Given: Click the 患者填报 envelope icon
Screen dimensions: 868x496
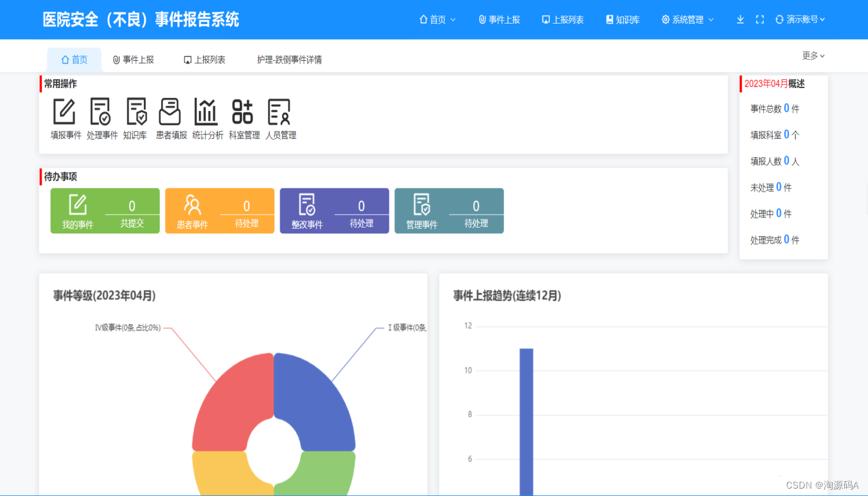Looking at the screenshot, I should click(x=170, y=112).
